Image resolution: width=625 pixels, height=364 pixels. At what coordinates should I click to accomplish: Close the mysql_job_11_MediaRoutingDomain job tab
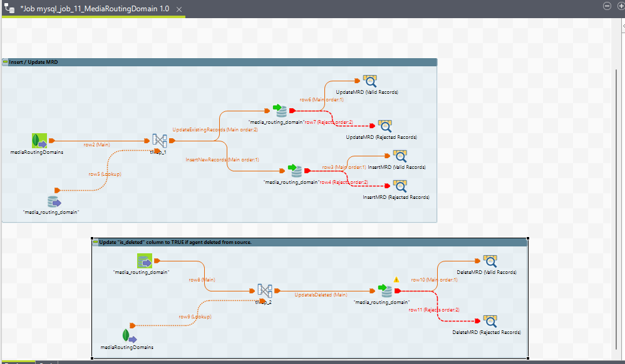pos(179,9)
